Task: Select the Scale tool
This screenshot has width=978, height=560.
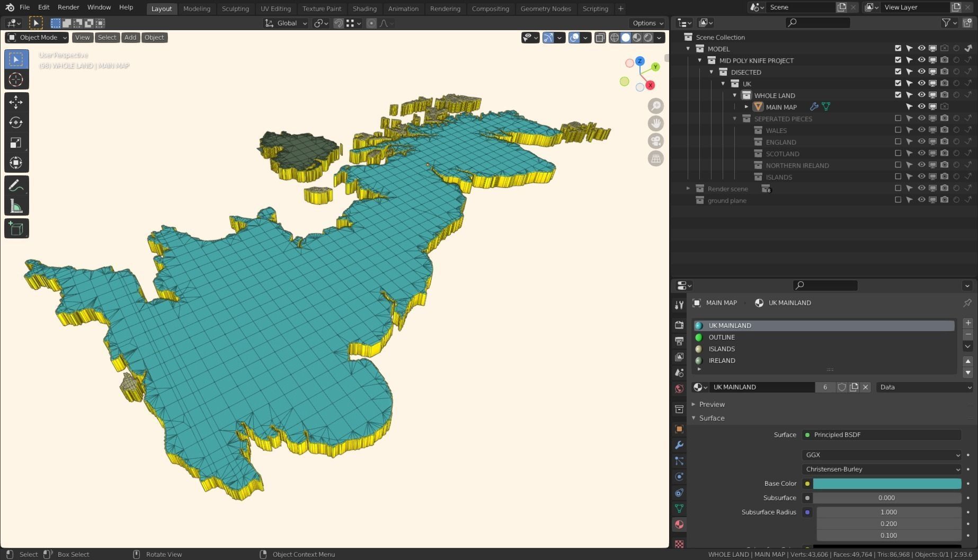Action: point(16,143)
